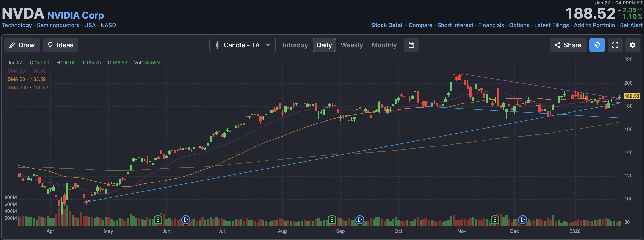Screen dimensions: 644x240
Task: Click the H 190.00 high value
Action: 66,63
